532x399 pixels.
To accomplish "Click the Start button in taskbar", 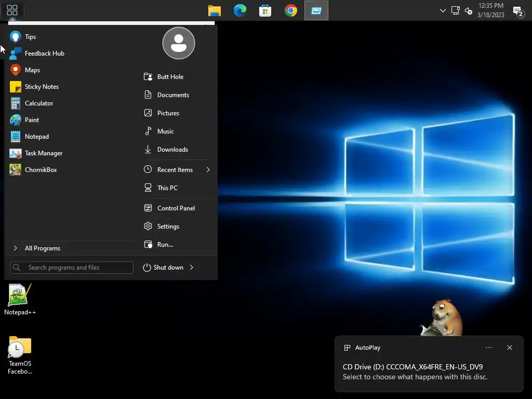I will pyautogui.click(x=12, y=10).
